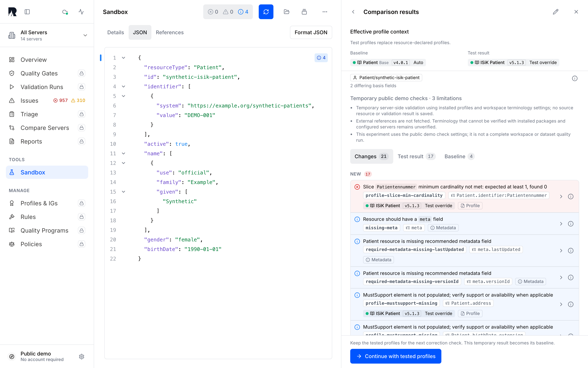Open info icon for lastUpdated metadata issue
Image resolution: width=588 pixels, height=368 pixels.
point(571,250)
